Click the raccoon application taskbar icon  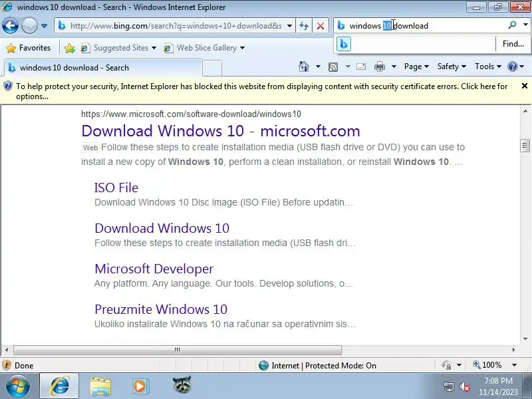(x=182, y=385)
